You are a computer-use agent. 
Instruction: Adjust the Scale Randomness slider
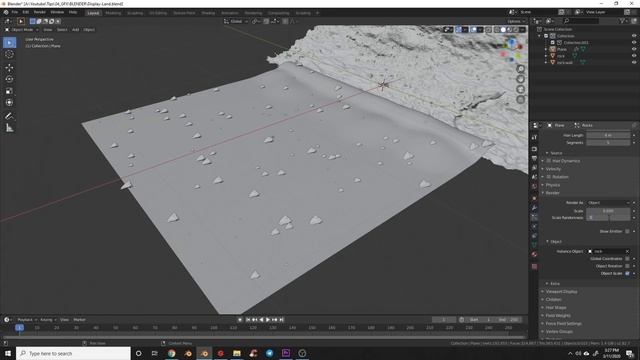coord(608,218)
